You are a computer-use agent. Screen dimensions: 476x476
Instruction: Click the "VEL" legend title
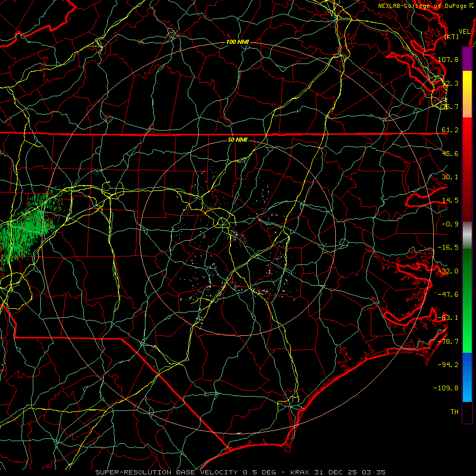pos(465,32)
